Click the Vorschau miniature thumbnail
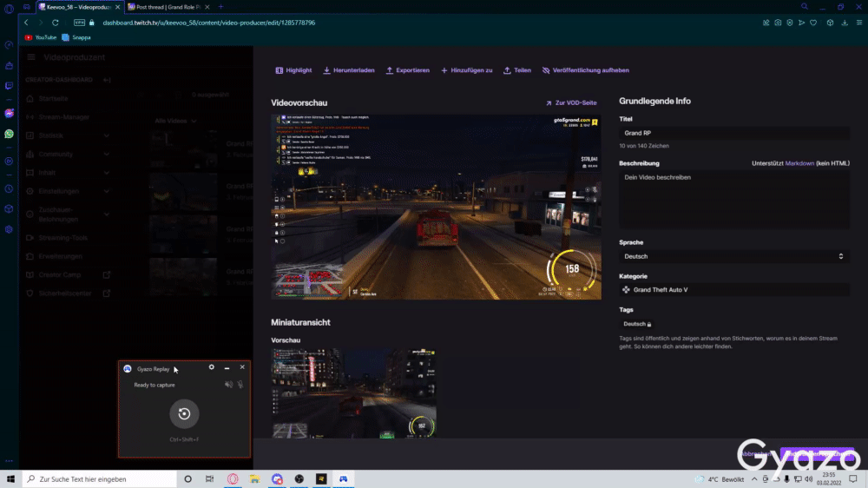868x488 pixels. coord(354,393)
